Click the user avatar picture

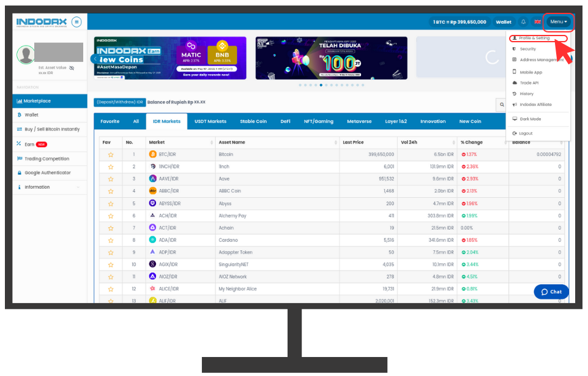pyautogui.click(x=26, y=55)
